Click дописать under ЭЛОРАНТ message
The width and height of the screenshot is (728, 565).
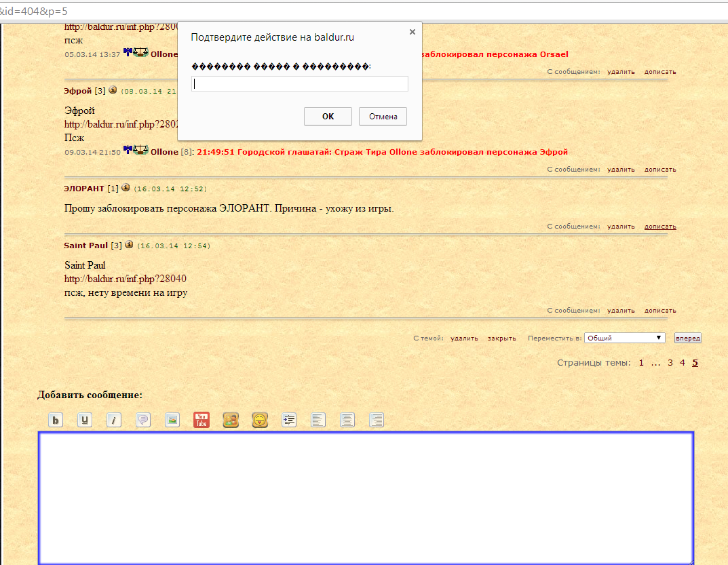click(x=660, y=227)
